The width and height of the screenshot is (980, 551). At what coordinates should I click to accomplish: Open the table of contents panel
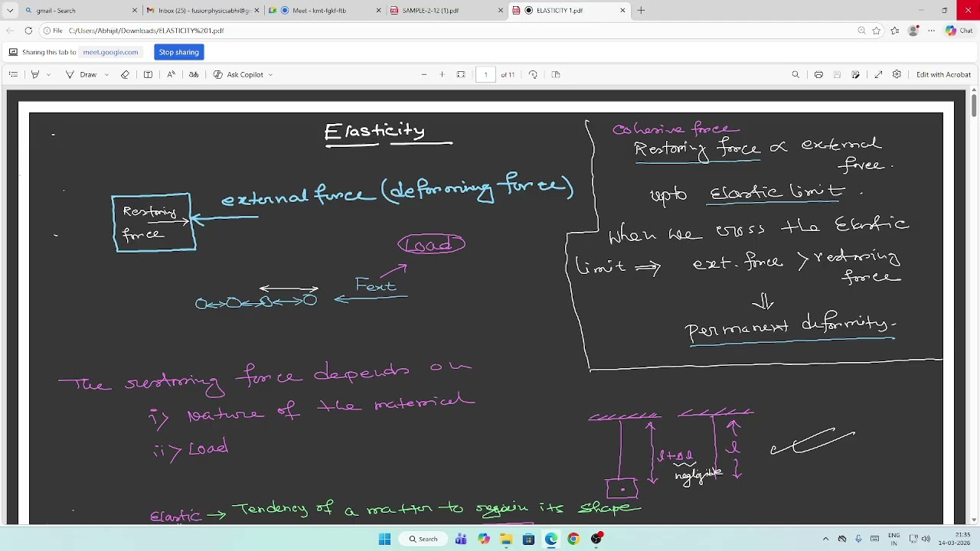click(13, 74)
